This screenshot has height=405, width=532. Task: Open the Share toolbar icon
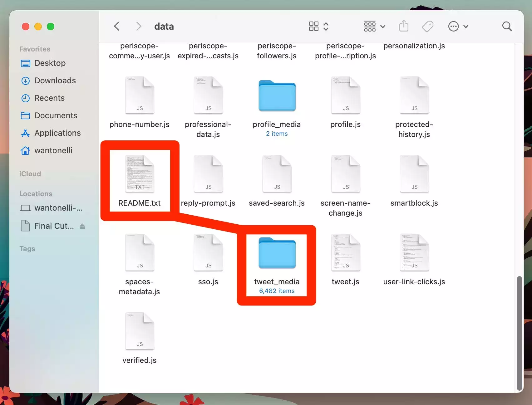pos(404,26)
